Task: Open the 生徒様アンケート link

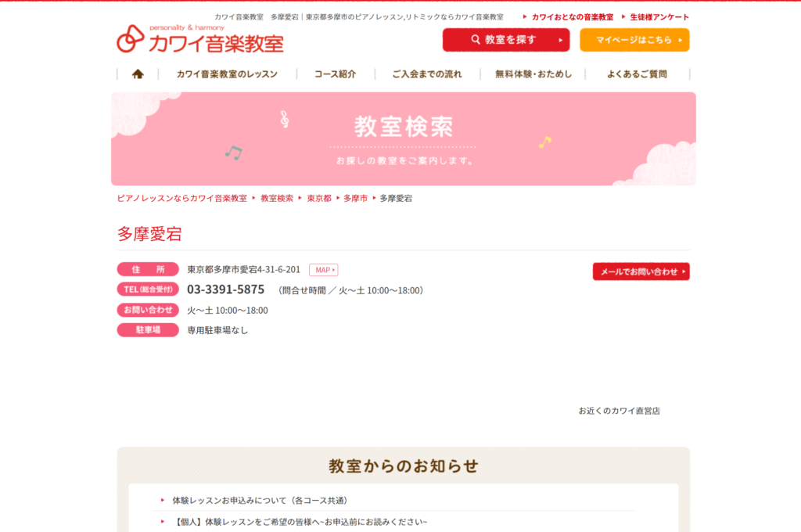Action: tap(659, 17)
